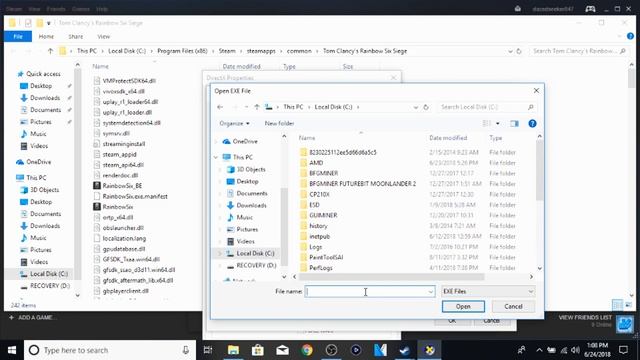Sort dialog list by Date modified
The image size is (640, 360).
tap(448, 138)
